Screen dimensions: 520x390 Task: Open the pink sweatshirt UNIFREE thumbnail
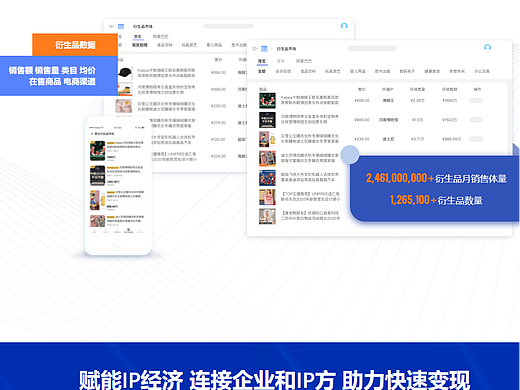point(267,197)
